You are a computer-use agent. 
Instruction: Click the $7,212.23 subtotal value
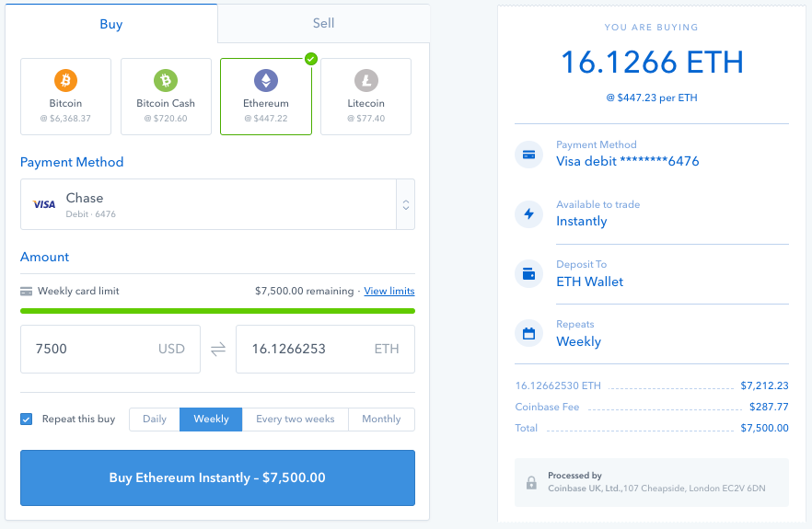coord(764,385)
